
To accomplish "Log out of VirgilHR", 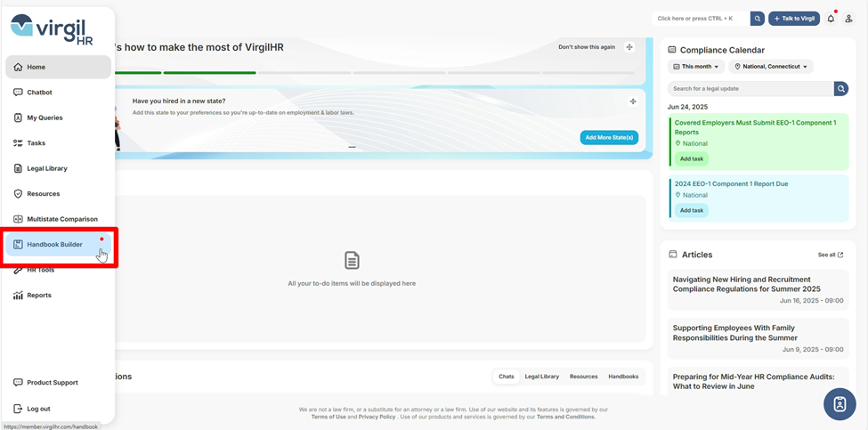I will tap(58, 409).
